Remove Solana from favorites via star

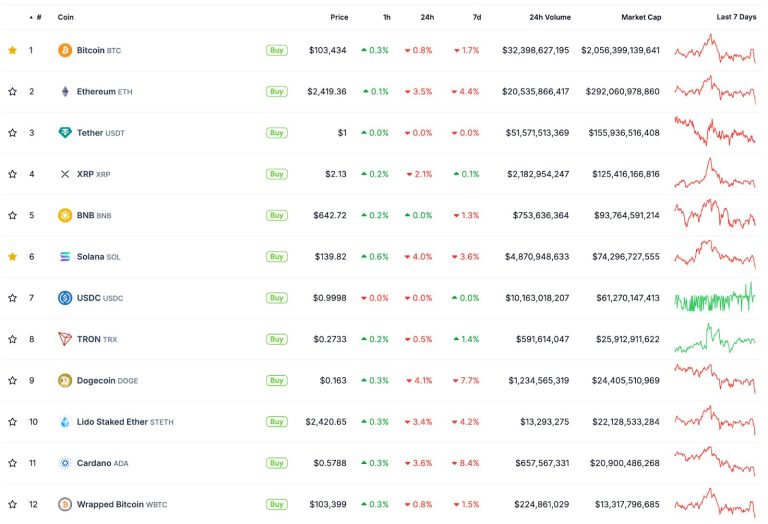pos(13,257)
